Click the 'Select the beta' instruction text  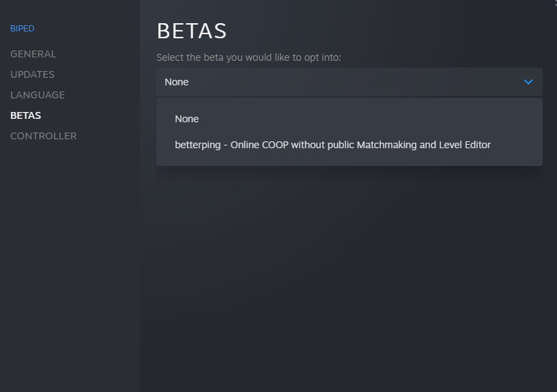(248, 57)
